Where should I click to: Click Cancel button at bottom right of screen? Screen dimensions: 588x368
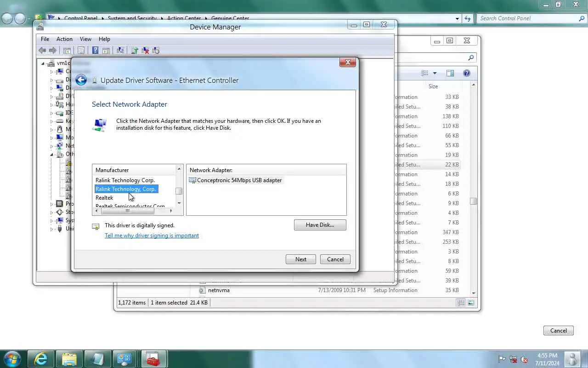(x=559, y=330)
